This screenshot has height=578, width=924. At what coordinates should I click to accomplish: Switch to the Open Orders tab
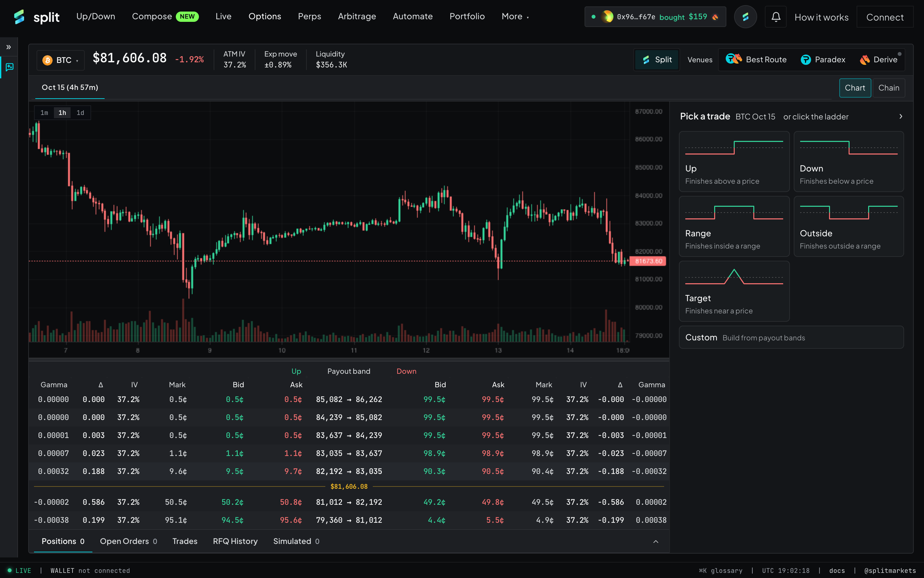pyautogui.click(x=128, y=541)
